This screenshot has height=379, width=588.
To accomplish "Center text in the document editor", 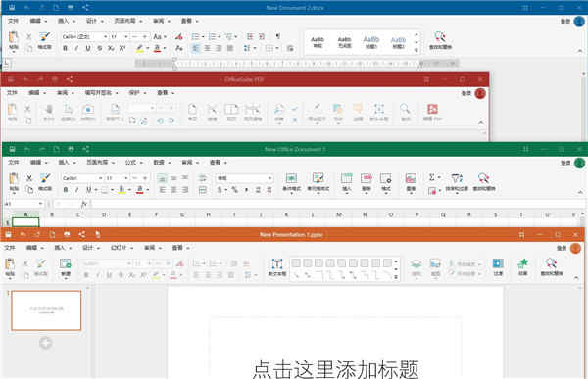I will (x=207, y=48).
